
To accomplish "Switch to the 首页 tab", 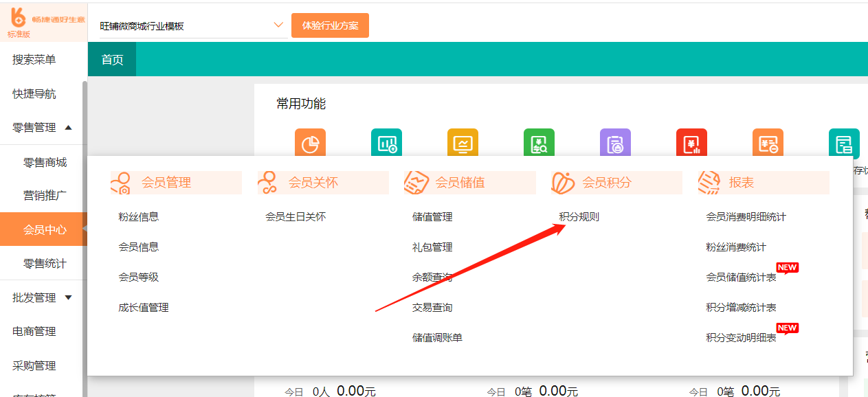I will tap(112, 60).
